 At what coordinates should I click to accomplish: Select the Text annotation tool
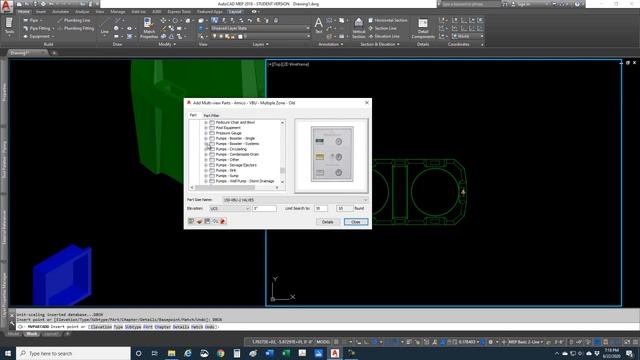[x=318, y=26]
